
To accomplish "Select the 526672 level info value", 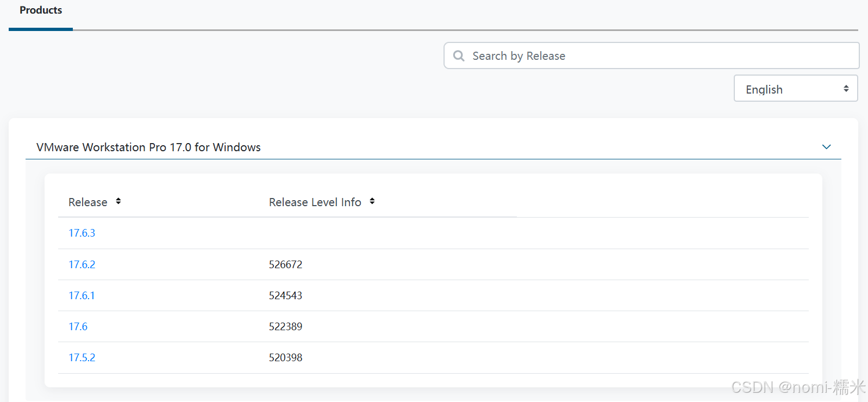I will pyautogui.click(x=285, y=264).
